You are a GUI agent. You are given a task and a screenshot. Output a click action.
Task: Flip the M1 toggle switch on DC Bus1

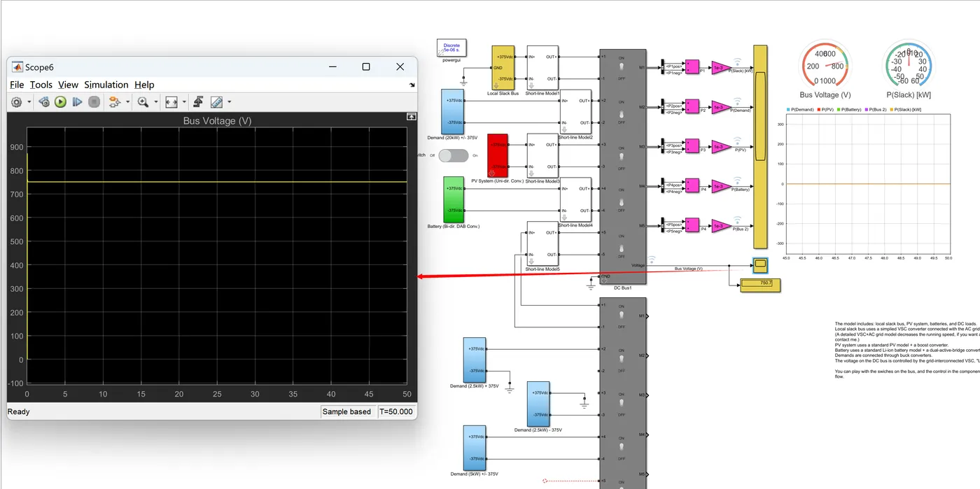(622, 67)
